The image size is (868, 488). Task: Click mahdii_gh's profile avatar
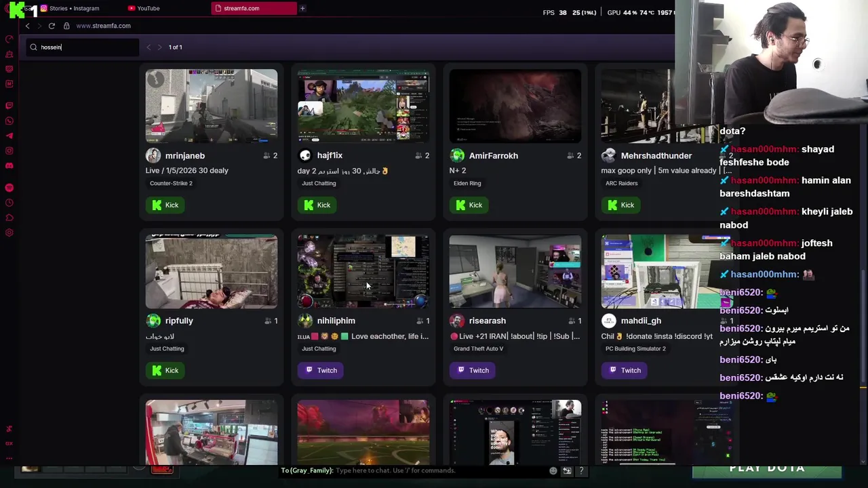coord(609,321)
